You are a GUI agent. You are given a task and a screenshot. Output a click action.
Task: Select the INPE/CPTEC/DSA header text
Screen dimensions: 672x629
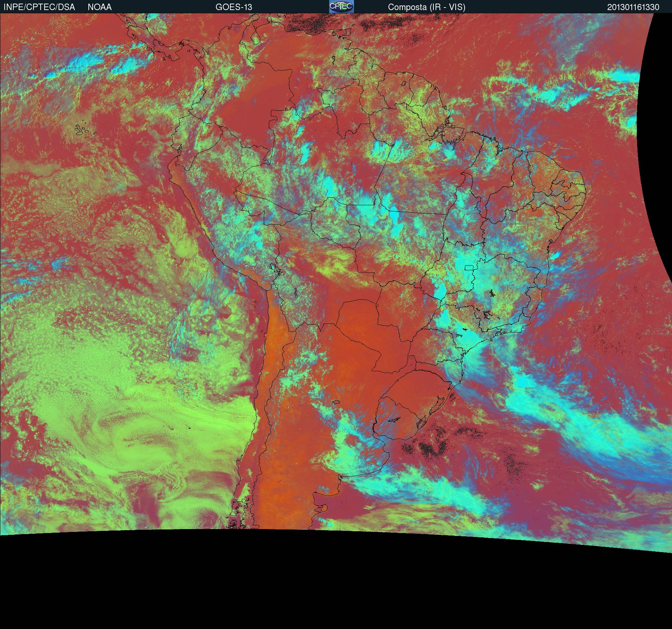39,7
